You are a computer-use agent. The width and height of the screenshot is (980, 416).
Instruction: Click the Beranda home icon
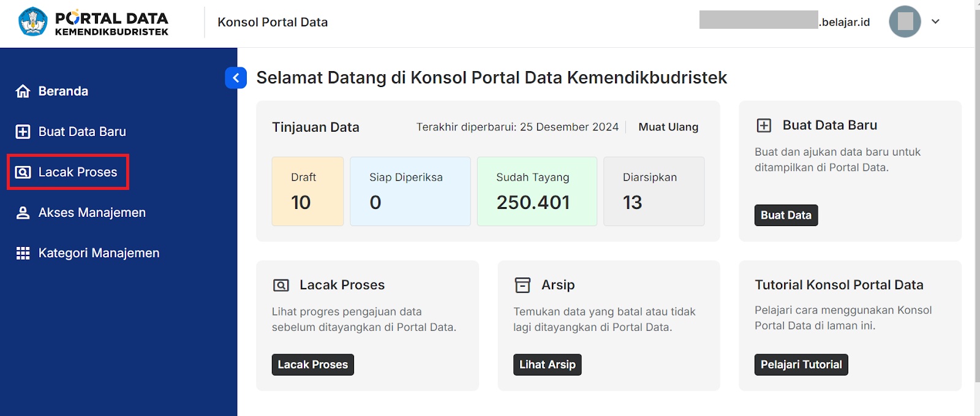pos(23,91)
